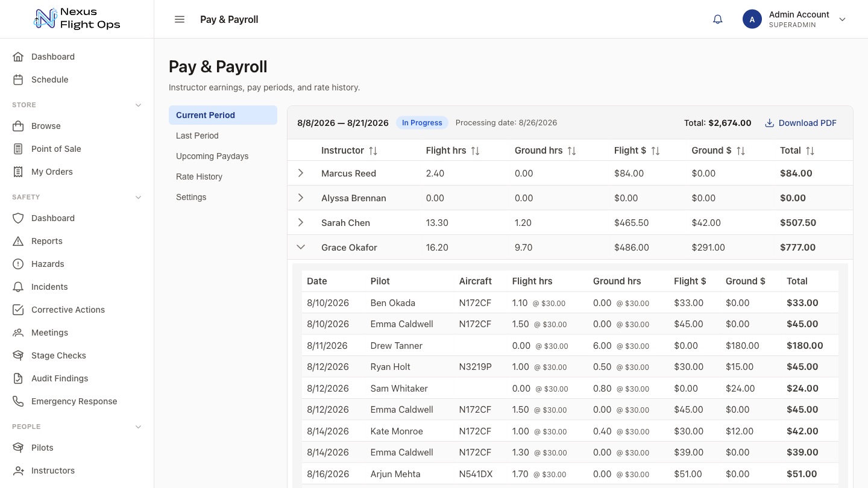Go to the Rate History tab
This screenshot has width=868, height=488.
pos(223,177)
